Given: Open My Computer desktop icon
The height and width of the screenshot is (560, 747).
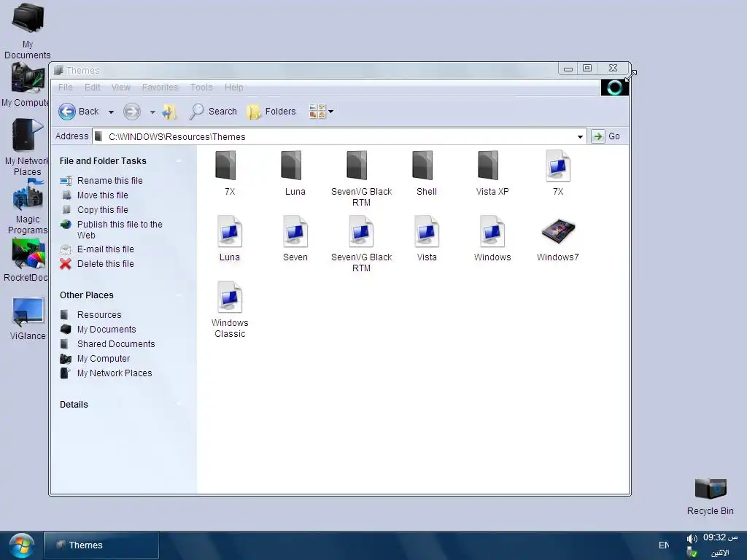Looking at the screenshot, I should point(26,86).
